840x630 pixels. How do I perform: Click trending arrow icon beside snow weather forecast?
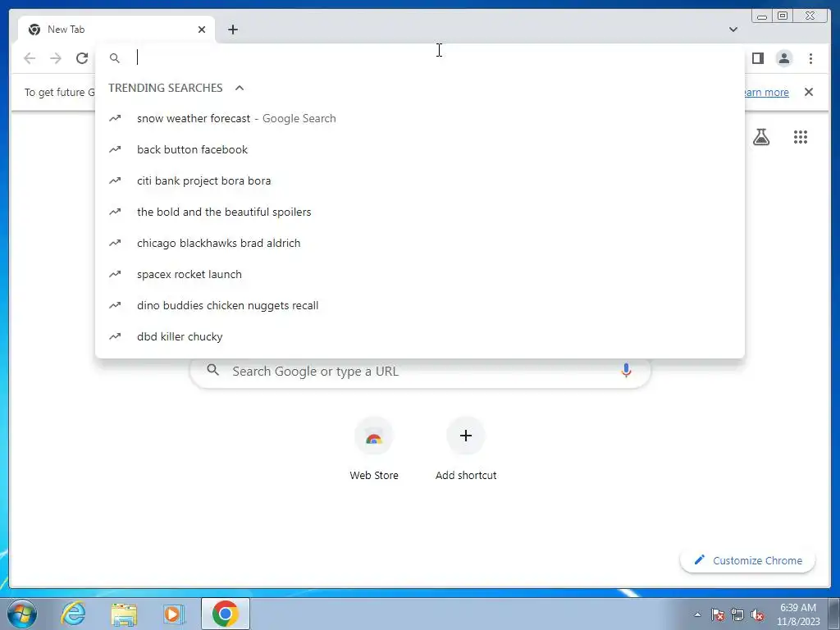click(x=115, y=118)
